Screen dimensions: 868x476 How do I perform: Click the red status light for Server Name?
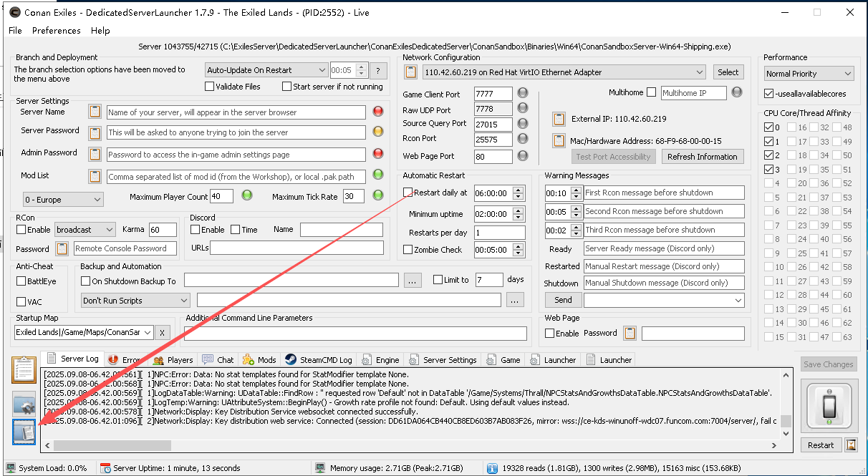pyautogui.click(x=379, y=112)
